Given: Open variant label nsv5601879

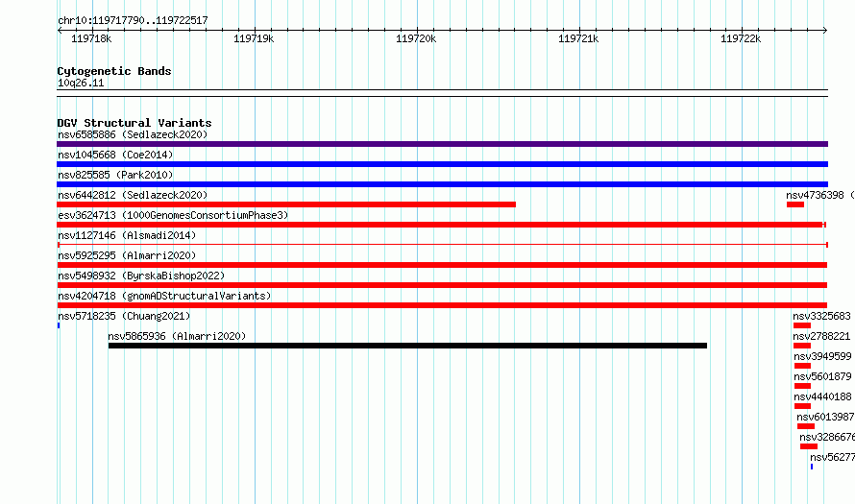Looking at the screenshot, I should (822, 376).
